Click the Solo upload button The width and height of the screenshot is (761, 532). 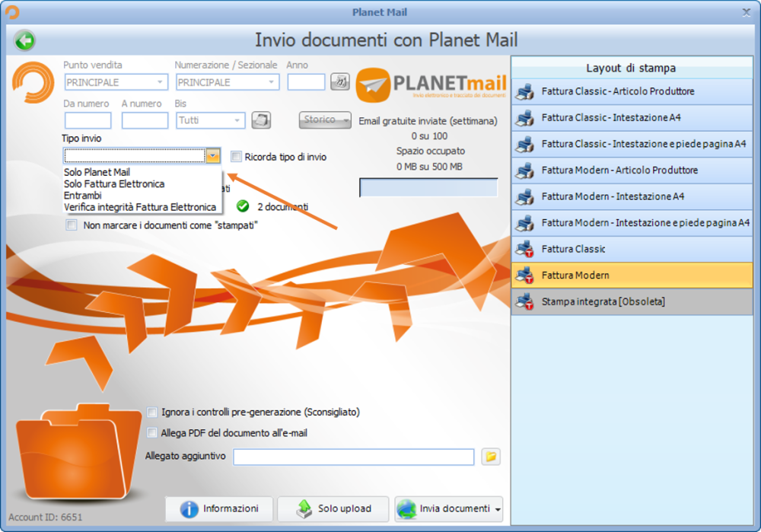[x=333, y=508]
